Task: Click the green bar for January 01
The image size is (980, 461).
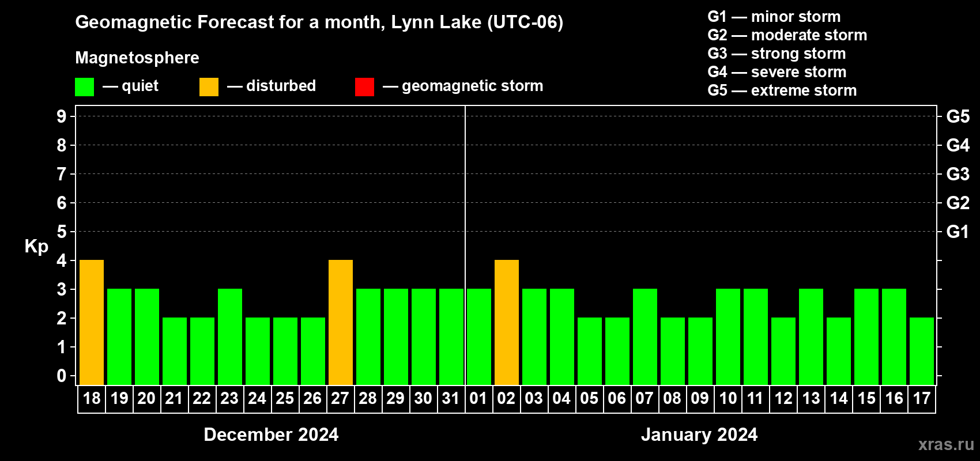Action: point(479,337)
